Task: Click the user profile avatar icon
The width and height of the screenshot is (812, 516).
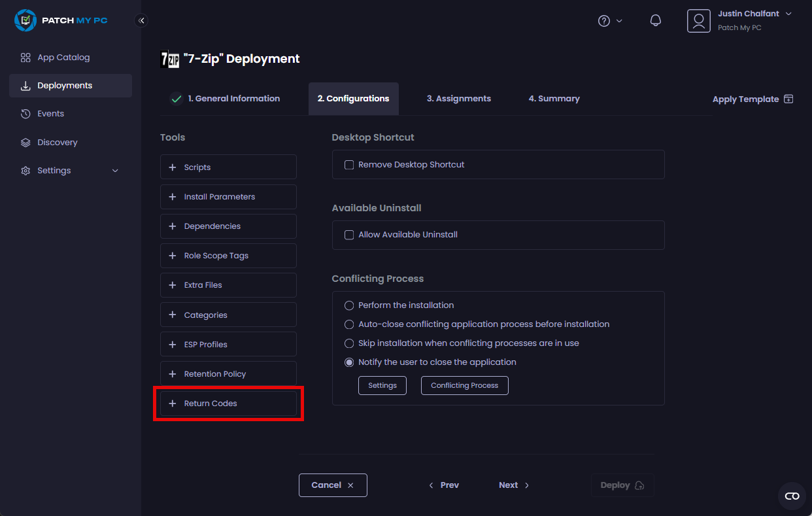Action: tap(698, 21)
